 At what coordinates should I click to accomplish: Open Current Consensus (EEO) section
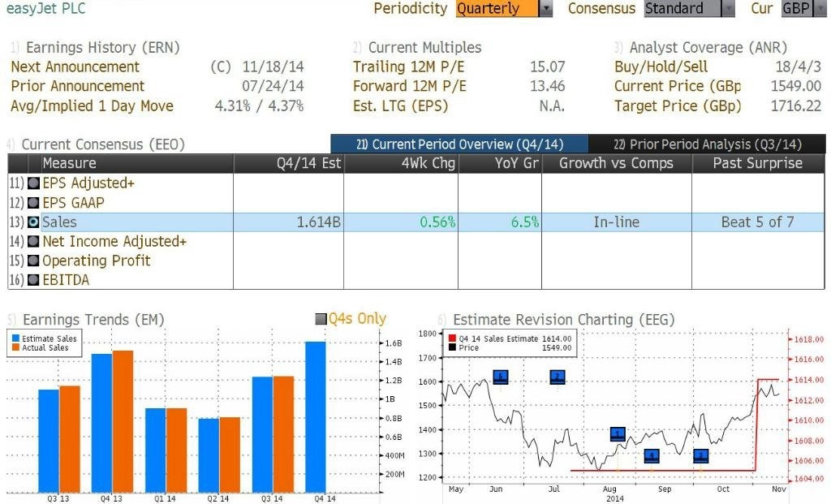point(103,144)
